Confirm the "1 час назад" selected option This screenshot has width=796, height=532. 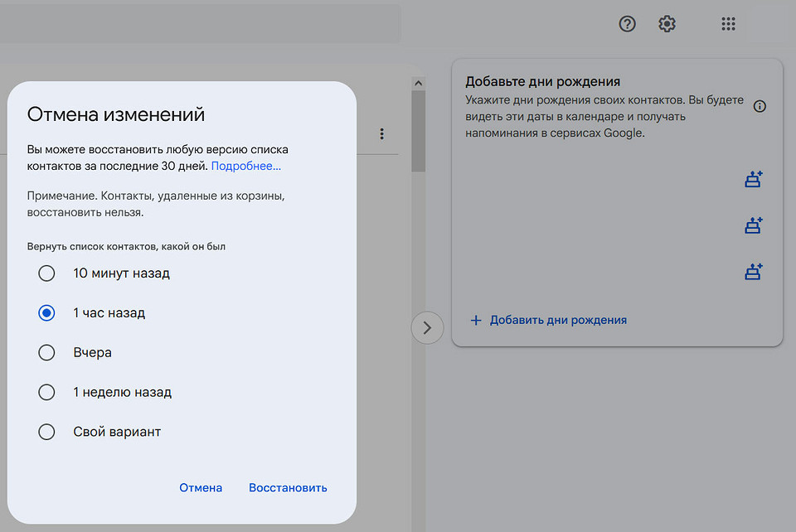[46, 312]
